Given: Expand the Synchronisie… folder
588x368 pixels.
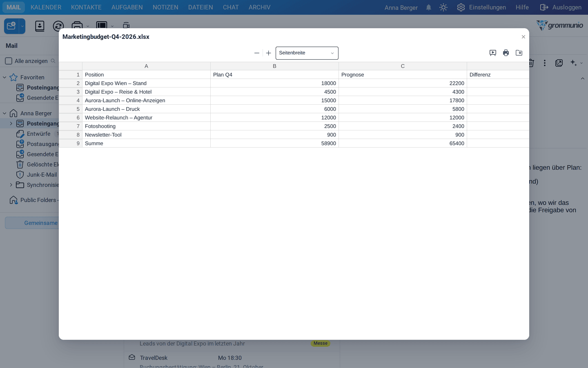Looking at the screenshot, I should pos(11,185).
